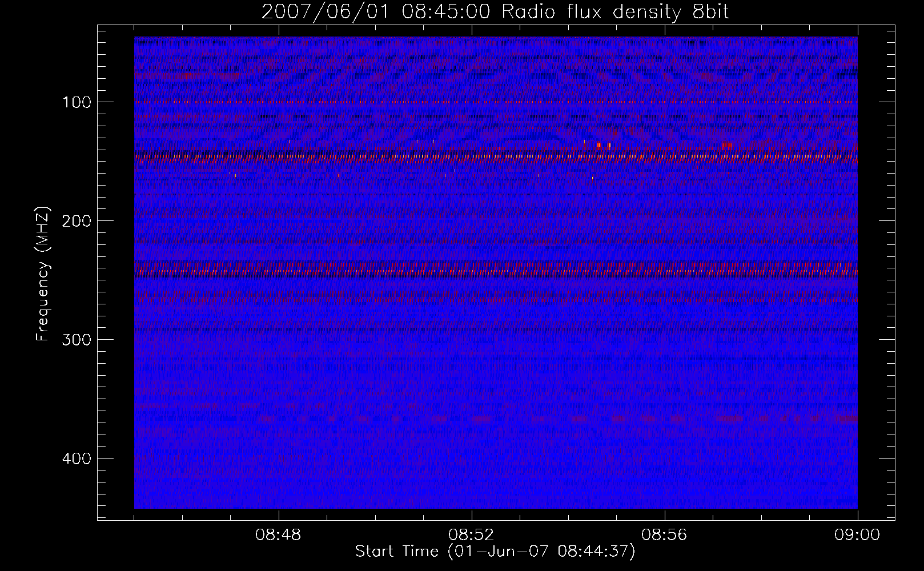The width and height of the screenshot is (924, 571).
Task: Select the 200 frequency tick label
Action: point(76,221)
